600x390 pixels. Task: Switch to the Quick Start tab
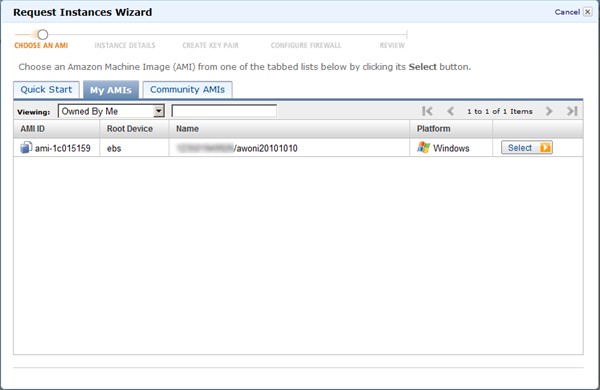click(x=46, y=90)
